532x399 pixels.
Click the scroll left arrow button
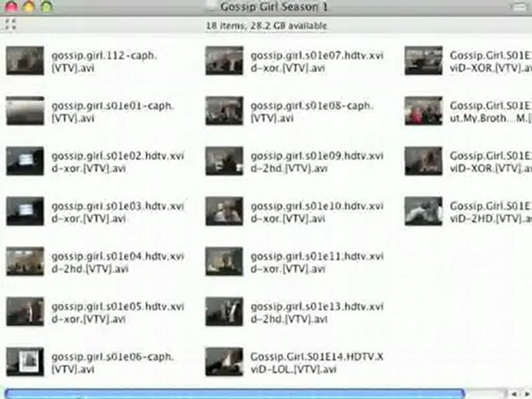click(514, 394)
